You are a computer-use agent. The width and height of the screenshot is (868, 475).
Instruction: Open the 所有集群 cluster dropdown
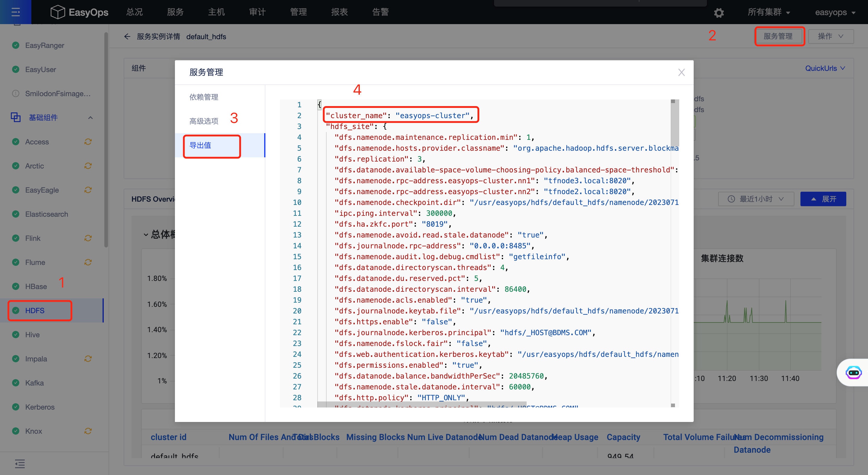tap(769, 12)
